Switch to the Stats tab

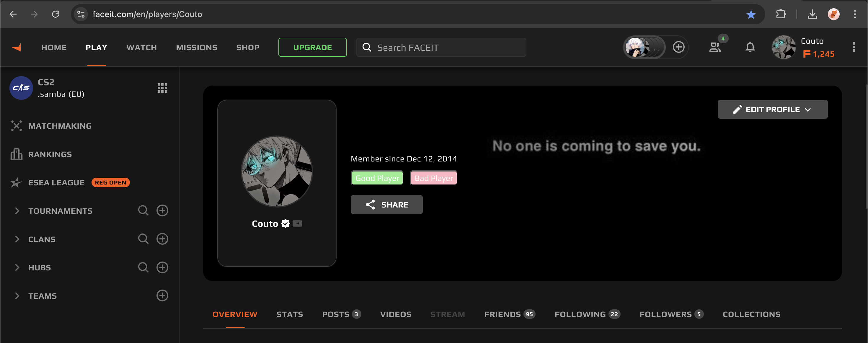click(290, 314)
